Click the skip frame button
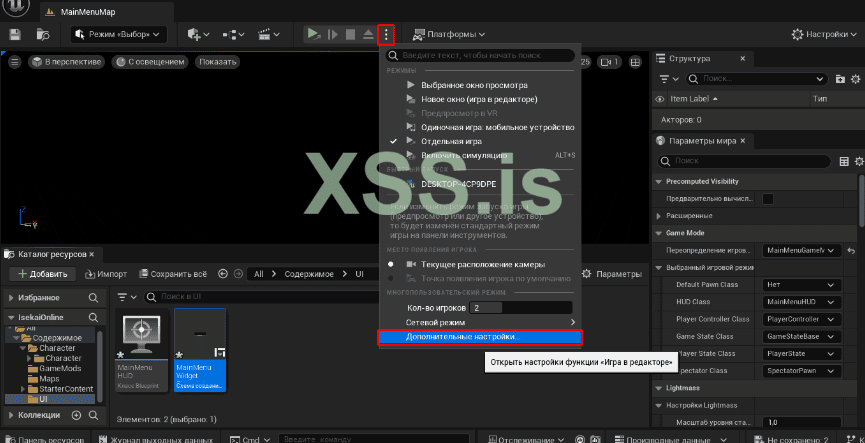The image size is (865, 443). pyautogui.click(x=332, y=34)
